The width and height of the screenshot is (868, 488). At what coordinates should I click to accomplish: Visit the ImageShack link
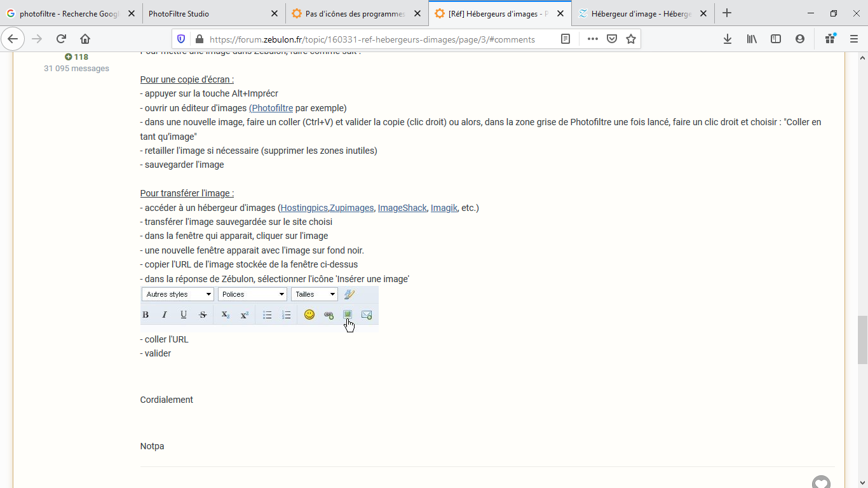pos(402,208)
